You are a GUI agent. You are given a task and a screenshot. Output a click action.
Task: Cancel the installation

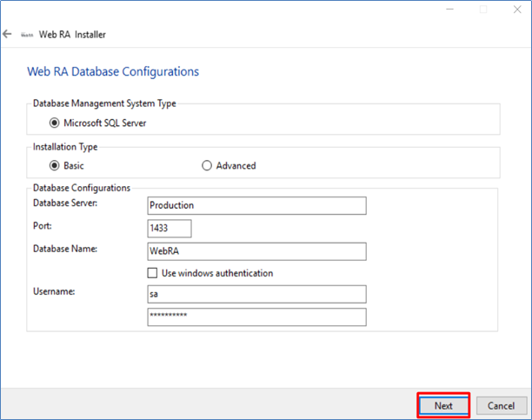coord(501,405)
